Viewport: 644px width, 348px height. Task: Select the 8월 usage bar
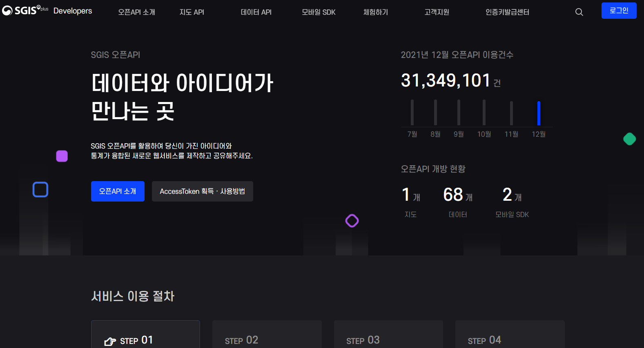click(x=435, y=113)
